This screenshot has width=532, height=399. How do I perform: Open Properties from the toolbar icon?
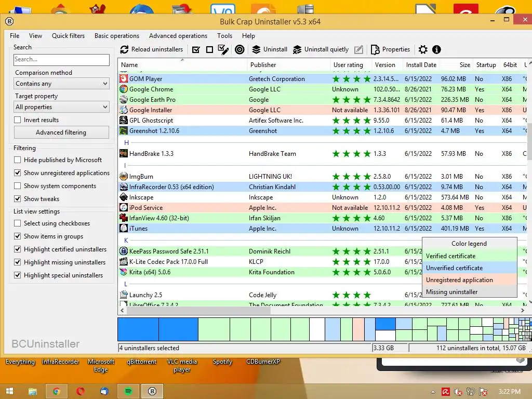(375, 49)
